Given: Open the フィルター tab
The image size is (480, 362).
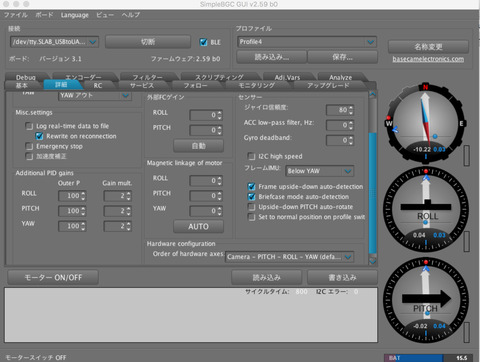Looking at the screenshot, I should point(147,77).
